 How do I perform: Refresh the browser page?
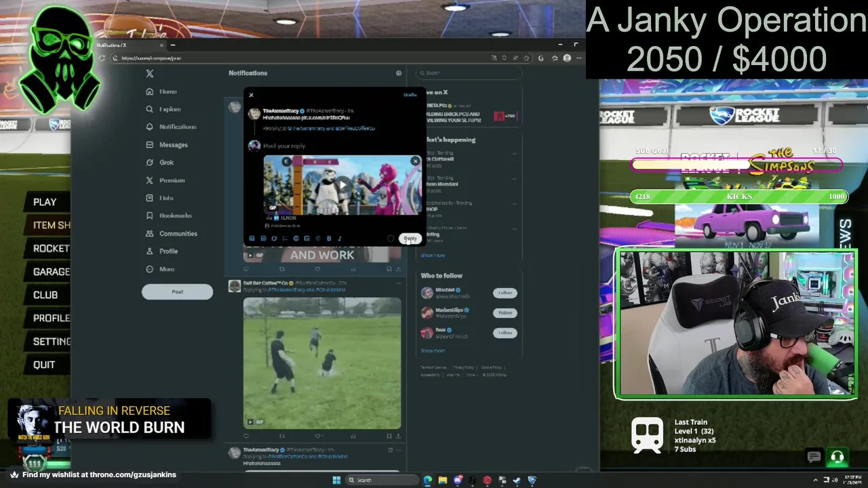pyautogui.click(x=102, y=58)
